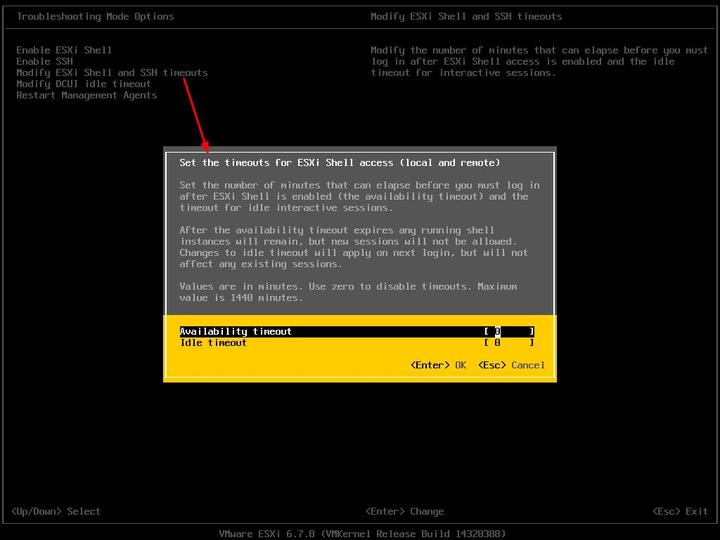
Task: Click the <Enter> Change hint at bottom
Action: [x=405, y=512]
